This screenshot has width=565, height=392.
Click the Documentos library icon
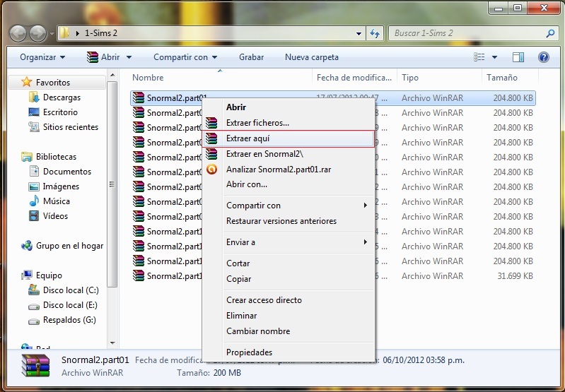34,172
